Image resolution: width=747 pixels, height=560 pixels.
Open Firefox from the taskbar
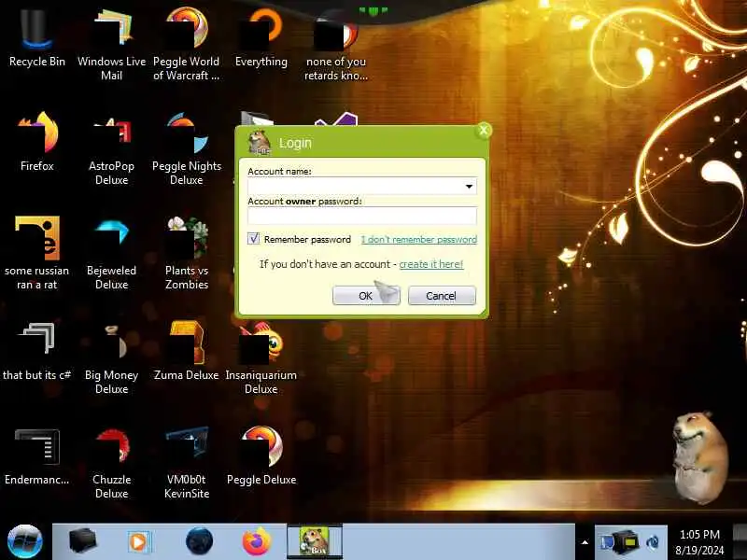(256, 541)
